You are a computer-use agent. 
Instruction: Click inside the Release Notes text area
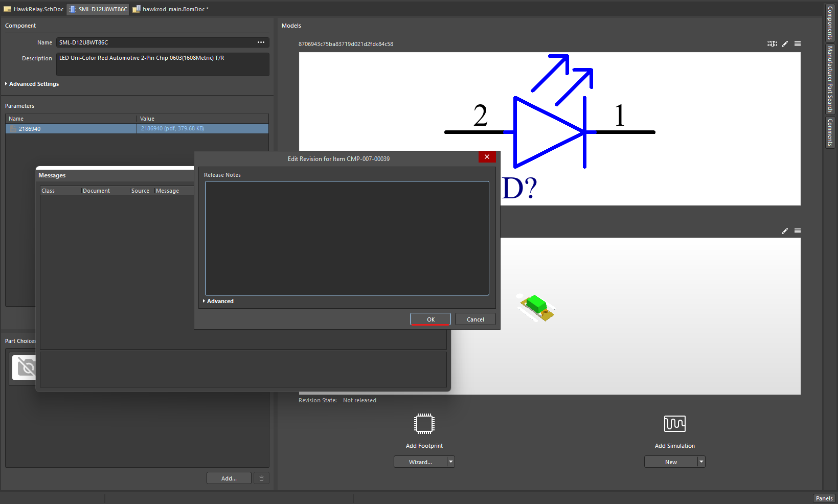(x=347, y=238)
